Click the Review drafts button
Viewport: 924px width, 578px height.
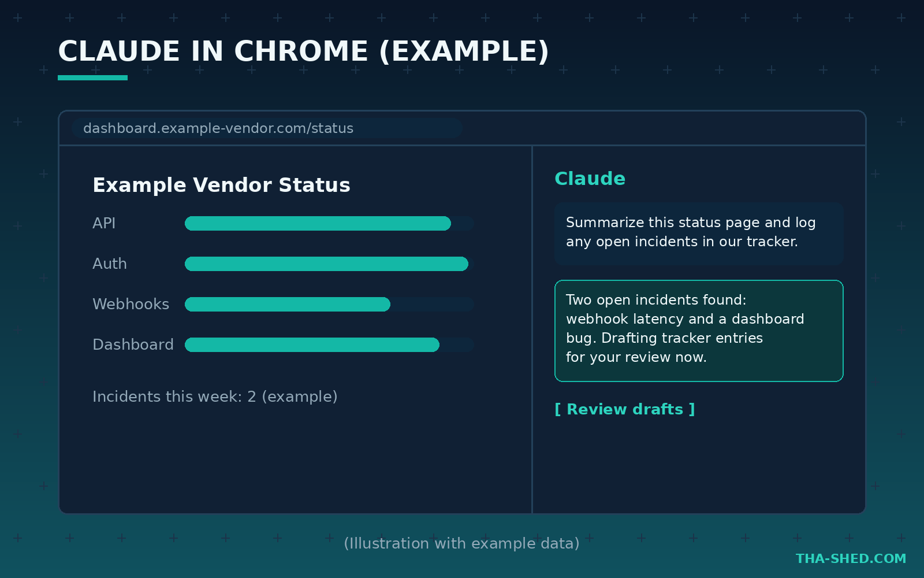[625, 409]
